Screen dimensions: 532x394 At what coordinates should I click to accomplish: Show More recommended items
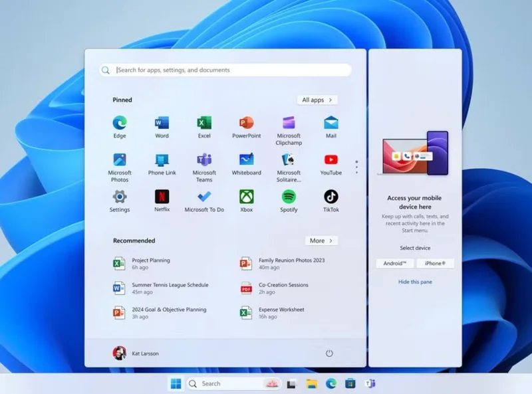[x=321, y=241]
